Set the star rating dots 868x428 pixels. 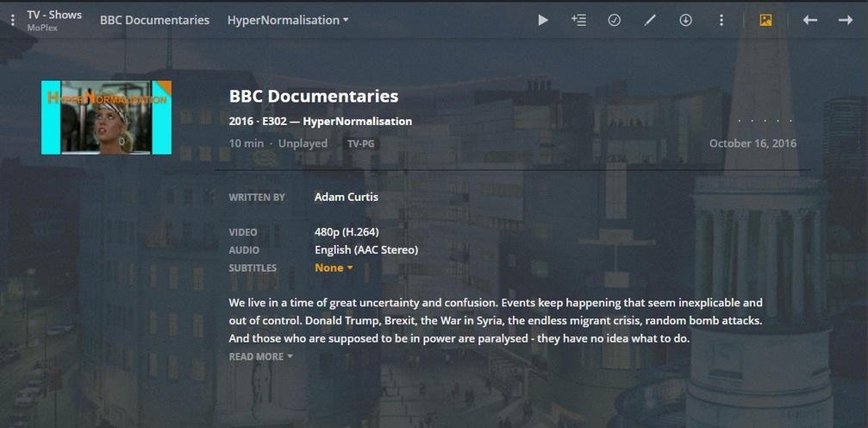pyautogui.click(x=765, y=120)
